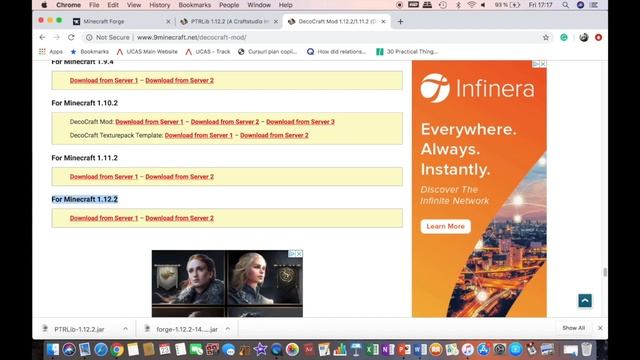This screenshot has height=360, width=640.
Task: Download from Server 1 for Minecraft 1.12.2
Action: coord(104,218)
